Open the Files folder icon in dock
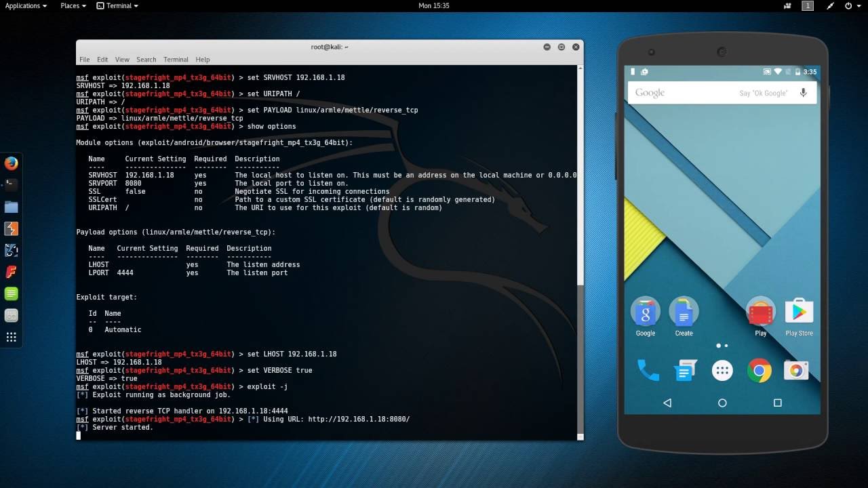This screenshot has width=868, height=488. pyautogui.click(x=11, y=207)
